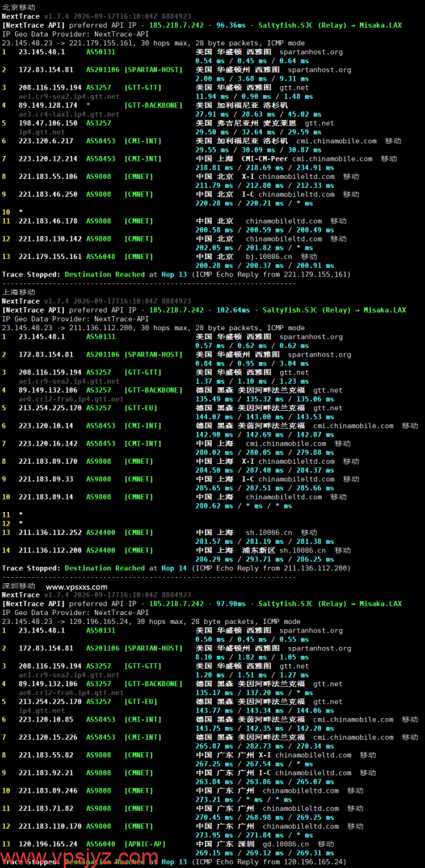Select hop IP 89.149.128.174
425x868 pixels.
coord(48,105)
